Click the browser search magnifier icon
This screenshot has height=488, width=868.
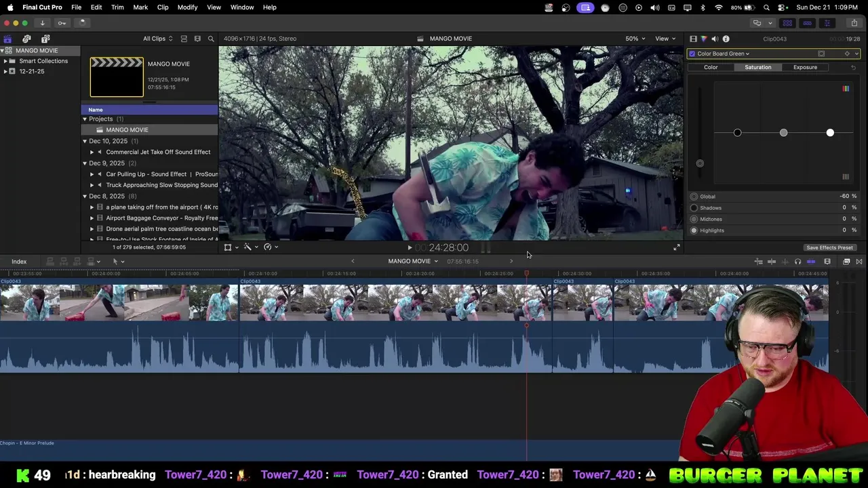[211, 39]
